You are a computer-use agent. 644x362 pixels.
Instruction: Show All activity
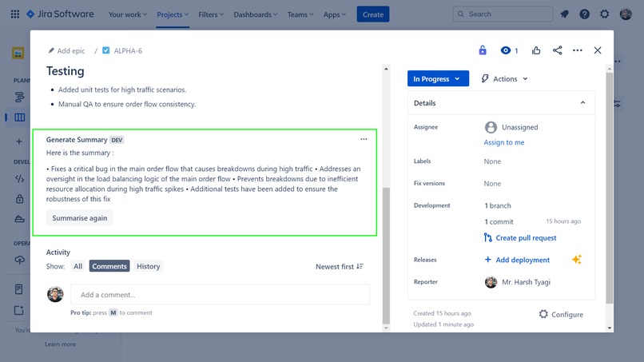click(x=78, y=266)
